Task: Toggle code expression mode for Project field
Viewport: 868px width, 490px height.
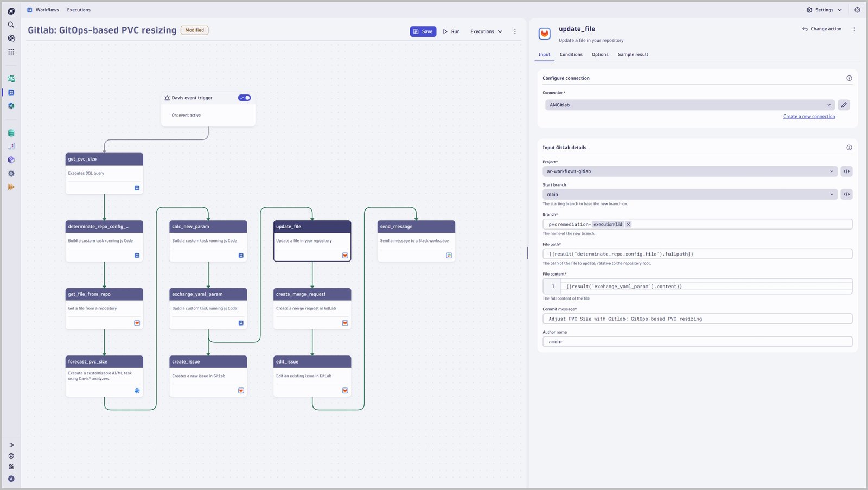Action: pos(846,171)
